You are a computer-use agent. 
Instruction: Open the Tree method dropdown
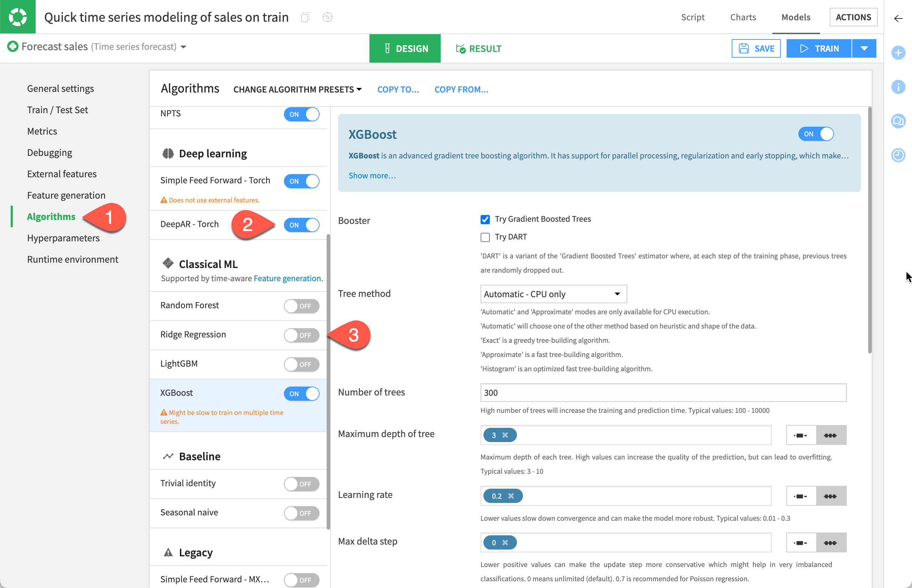tap(553, 294)
